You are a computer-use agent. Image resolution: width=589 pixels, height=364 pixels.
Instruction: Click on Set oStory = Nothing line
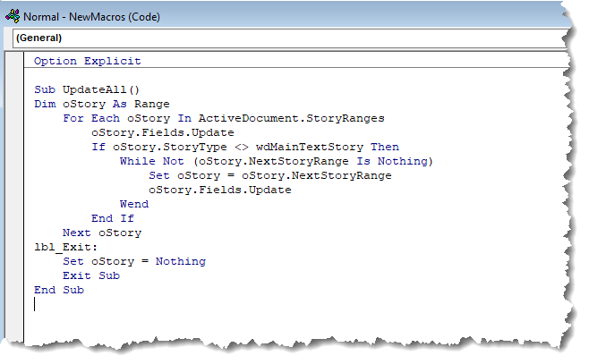(x=134, y=261)
